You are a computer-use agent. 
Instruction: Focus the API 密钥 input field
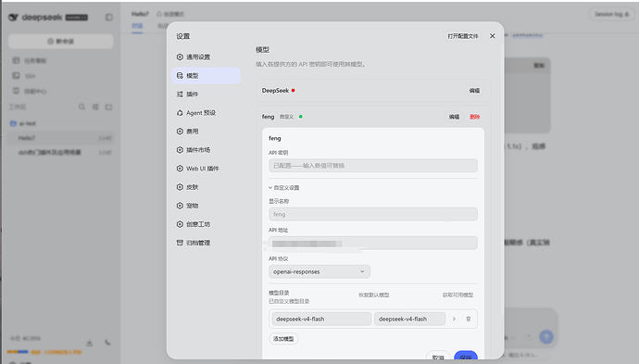[x=373, y=166]
